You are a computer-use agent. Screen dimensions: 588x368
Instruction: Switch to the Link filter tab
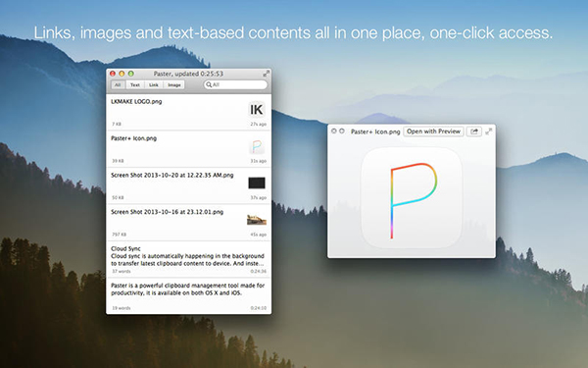point(154,84)
